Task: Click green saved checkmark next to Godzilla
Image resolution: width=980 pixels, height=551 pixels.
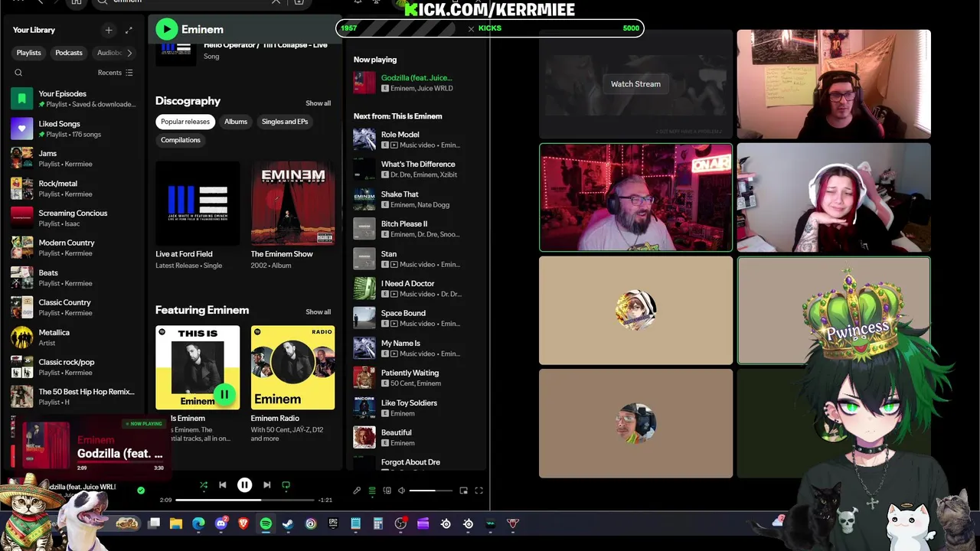Action: click(141, 490)
